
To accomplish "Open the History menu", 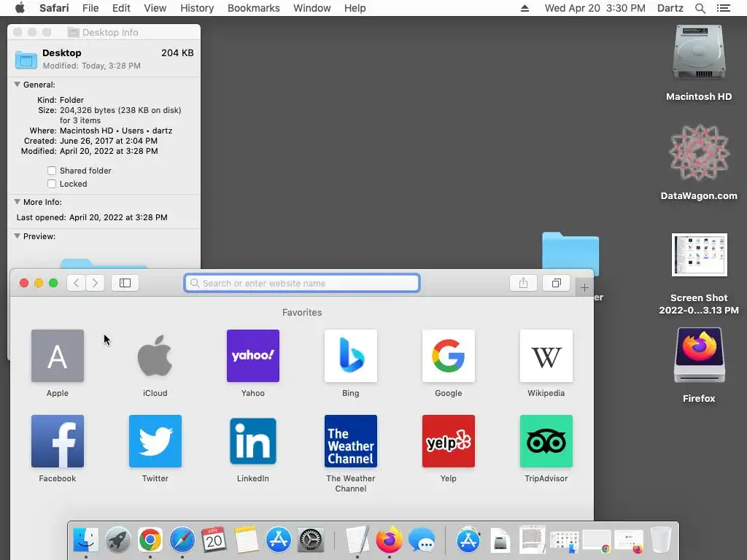I will [197, 8].
